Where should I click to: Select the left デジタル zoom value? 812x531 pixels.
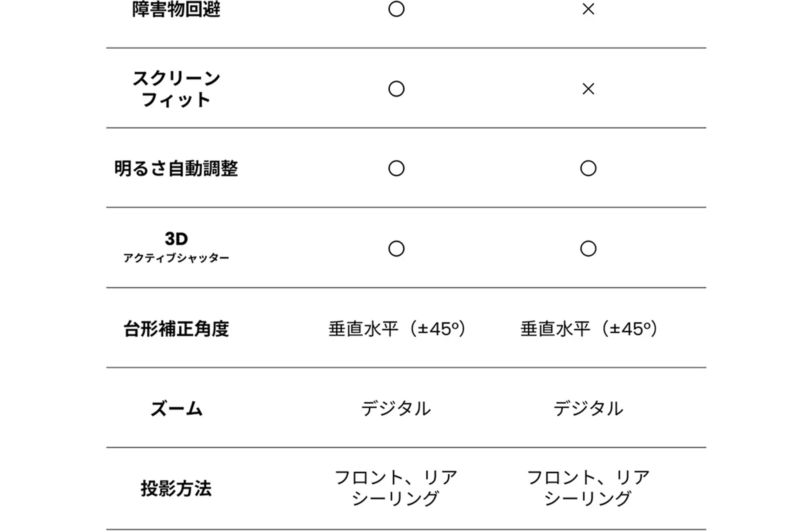[x=396, y=409]
